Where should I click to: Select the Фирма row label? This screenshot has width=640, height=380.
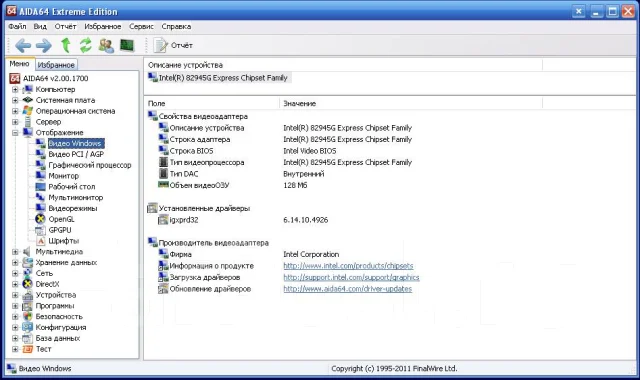(x=180, y=254)
